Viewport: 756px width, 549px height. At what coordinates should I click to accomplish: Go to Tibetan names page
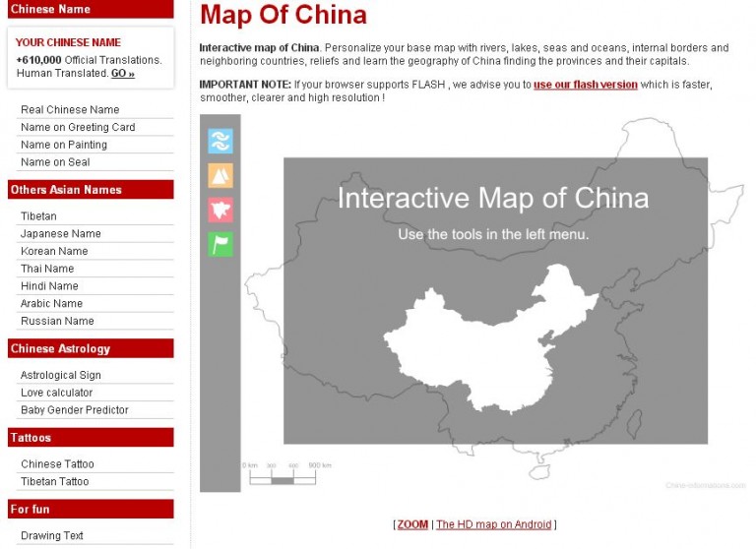coord(38,216)
